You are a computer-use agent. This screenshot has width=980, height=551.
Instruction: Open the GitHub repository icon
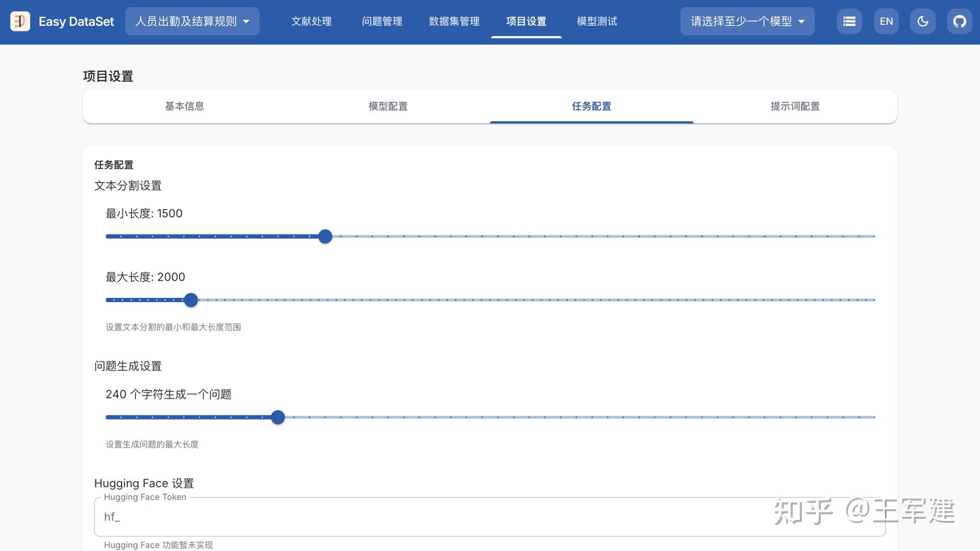point(960,21)
